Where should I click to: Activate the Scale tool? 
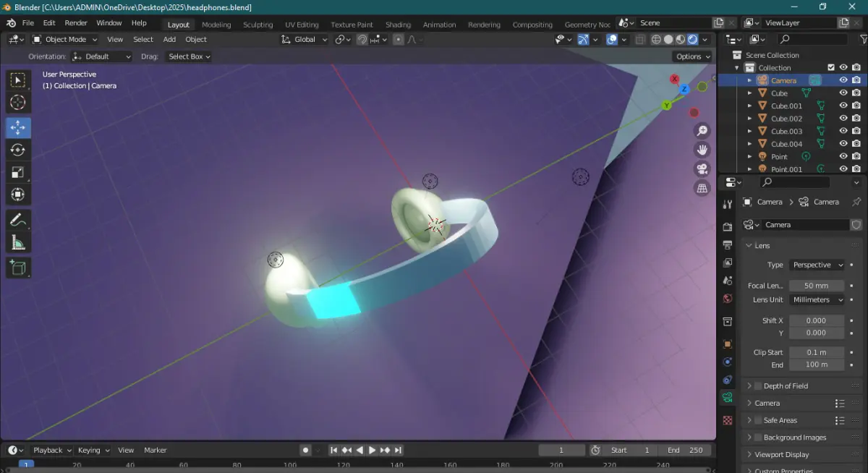pos(18,172)
